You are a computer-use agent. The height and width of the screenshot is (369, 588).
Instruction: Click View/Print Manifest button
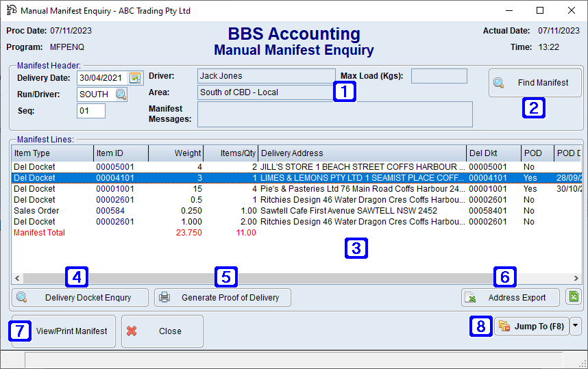tap(63, 331)
